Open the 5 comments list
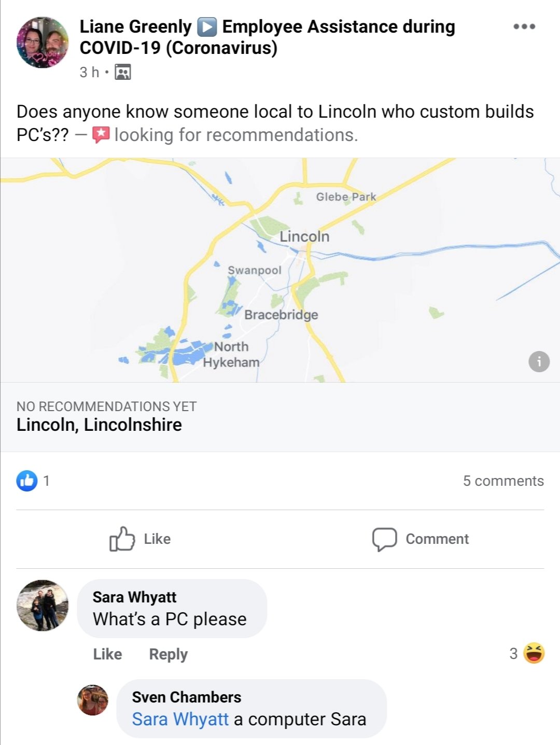This screenshot has width=560, height=745. coord(503,481)
